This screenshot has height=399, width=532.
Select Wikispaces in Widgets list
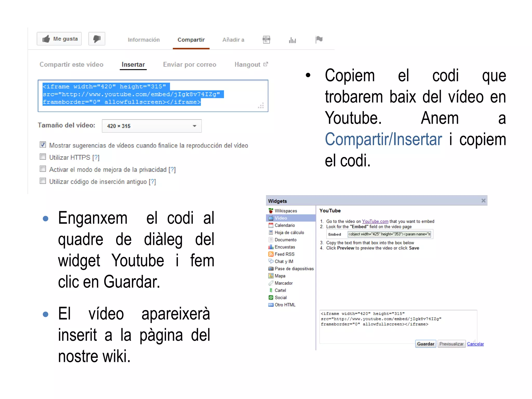click(x=291, y=211)
